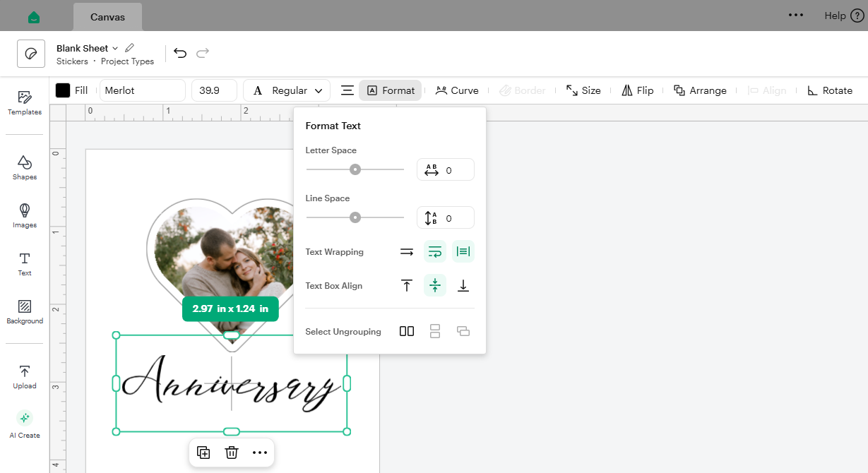Toggle the Format text panel button
Viewport: 868px width, 473px height.
[x=391, y=90]
